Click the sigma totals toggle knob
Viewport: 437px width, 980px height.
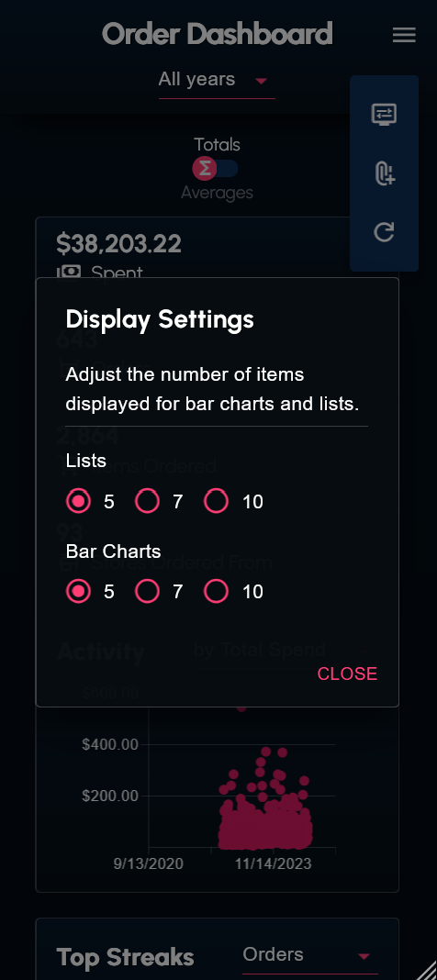click(x=205, y=168)
